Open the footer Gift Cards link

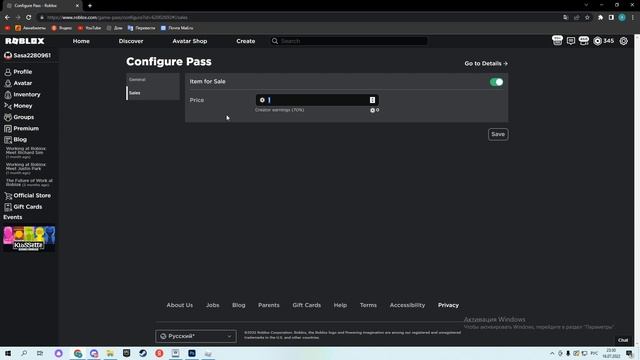click(307, 305)
